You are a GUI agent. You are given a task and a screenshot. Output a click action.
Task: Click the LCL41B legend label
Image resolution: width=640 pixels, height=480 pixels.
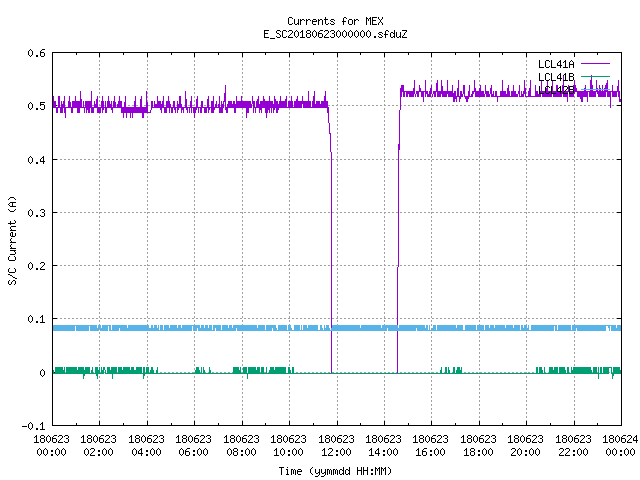coord(556,77)
